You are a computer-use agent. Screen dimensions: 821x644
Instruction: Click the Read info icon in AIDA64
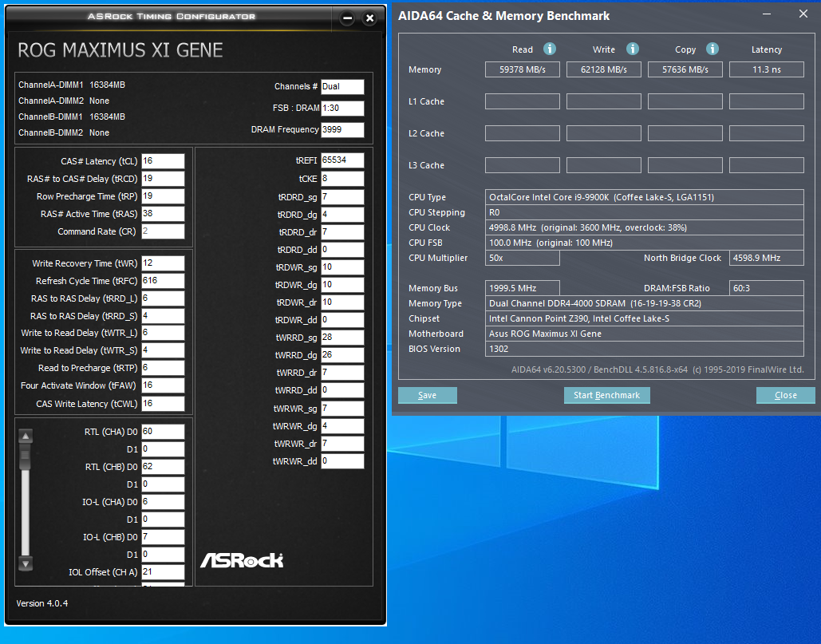[549, 49]
